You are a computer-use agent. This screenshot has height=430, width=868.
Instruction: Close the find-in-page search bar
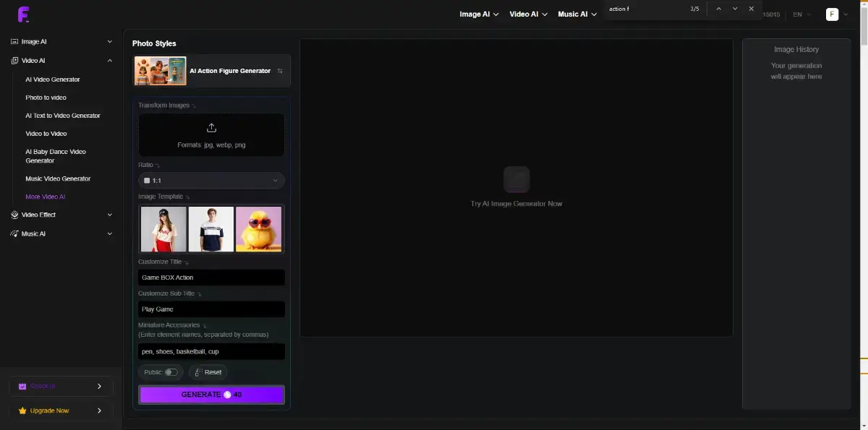(x=751, y=9)
